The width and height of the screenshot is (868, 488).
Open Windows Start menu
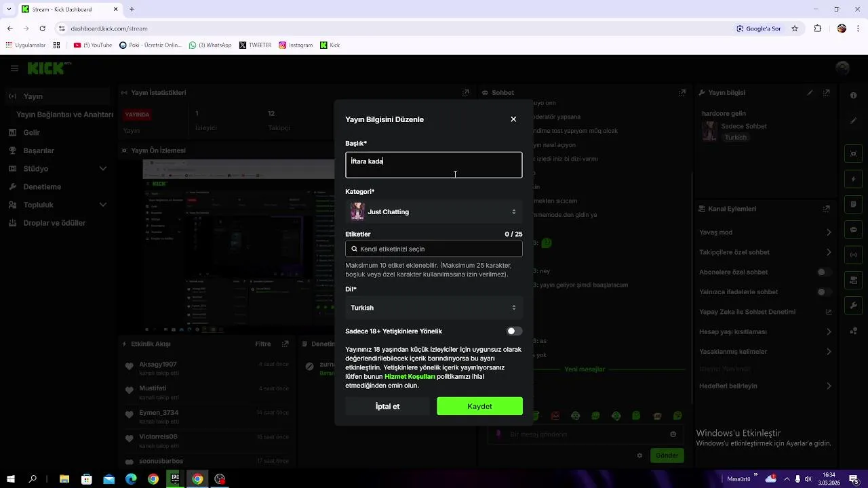click(x=11, y=479)
